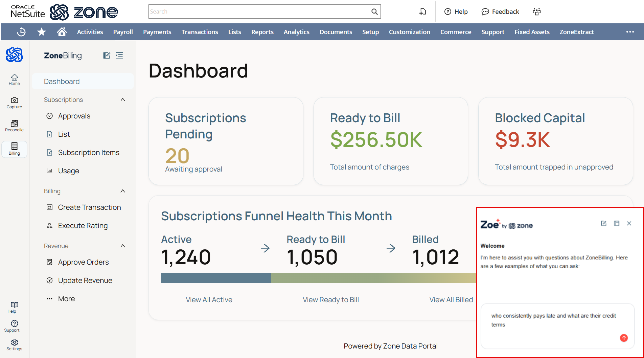Start a new Zoe chat
Viewport: 644px width, 358px height.
603,223
